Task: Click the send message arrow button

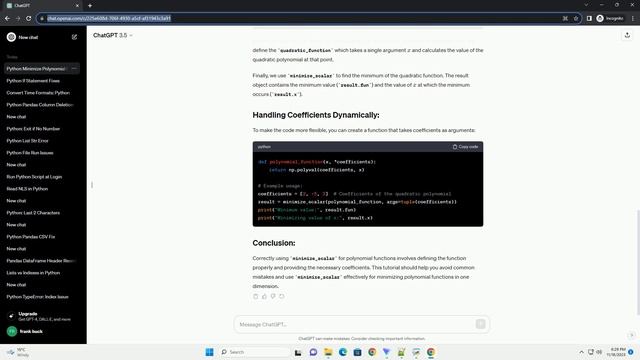Action: coord(480,324)
